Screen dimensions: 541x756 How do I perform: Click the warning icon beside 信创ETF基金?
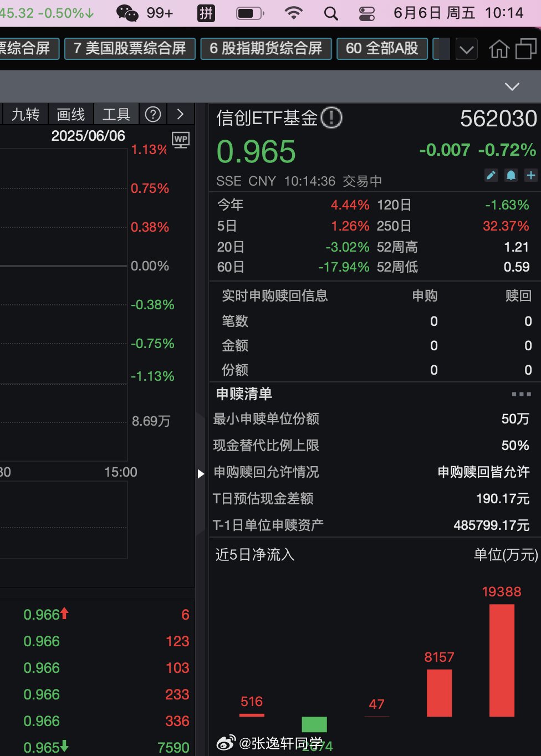point(331,118)
